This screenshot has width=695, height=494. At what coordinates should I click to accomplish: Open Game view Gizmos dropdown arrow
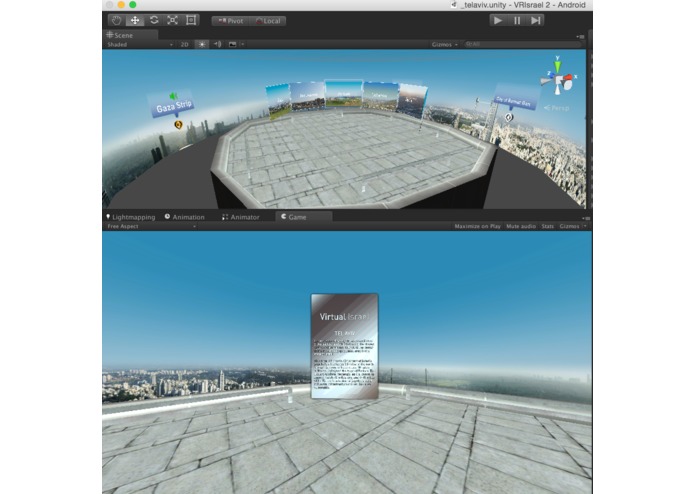[585, 226]
